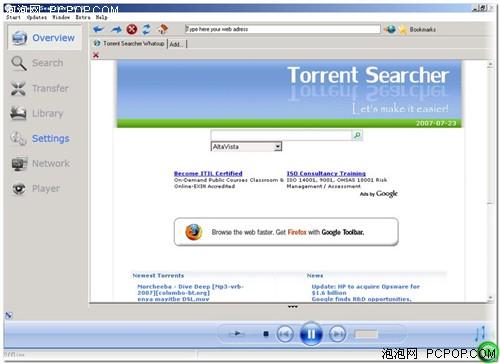Close the tab with small red X
Image resolution: width=500 pixels, height=364 pixels.
(x=96, y=55)
